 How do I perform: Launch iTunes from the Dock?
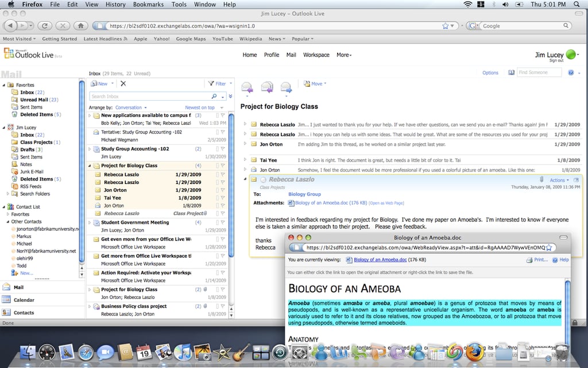[183, 352]
